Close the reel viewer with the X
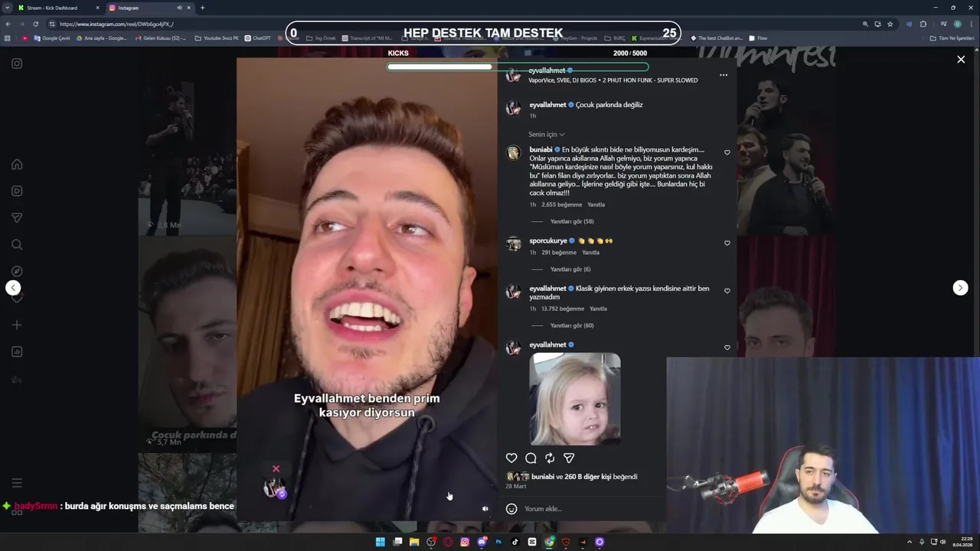The height and width of the screenshot is (551, 980). point(961,59)
